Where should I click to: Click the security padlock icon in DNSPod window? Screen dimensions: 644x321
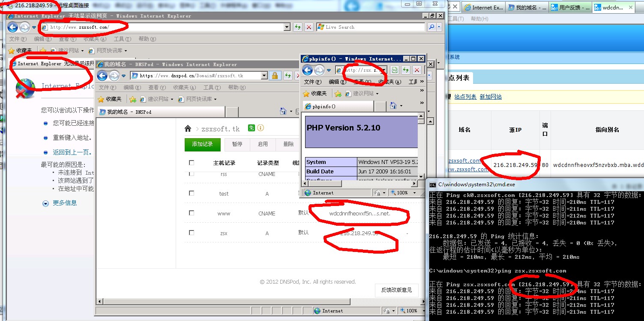coord(275,76)
